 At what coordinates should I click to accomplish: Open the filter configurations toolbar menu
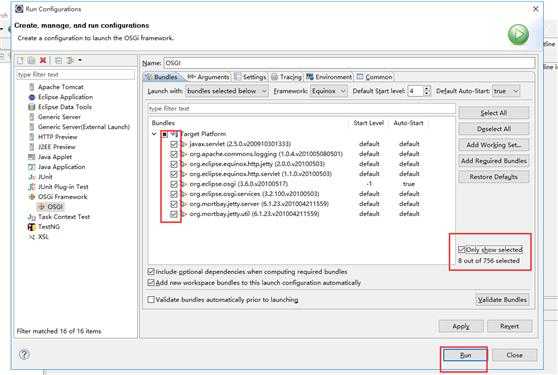[x=80, y=60]
